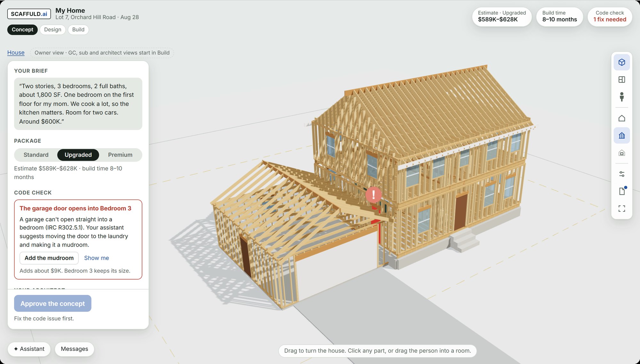Open the Assistant panel
Screen dimensions: 640x364
pos(29,349)
